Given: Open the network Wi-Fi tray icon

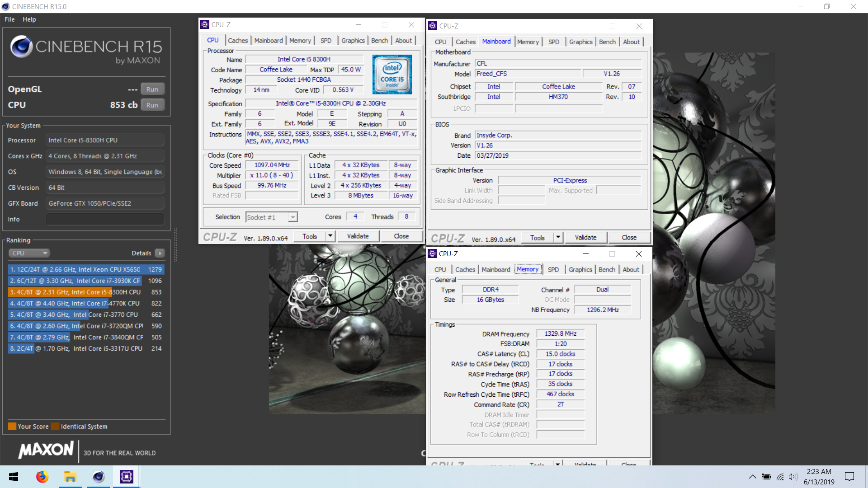Looking at the screenshot, I should pyautogui.click(x=780, y=477).
